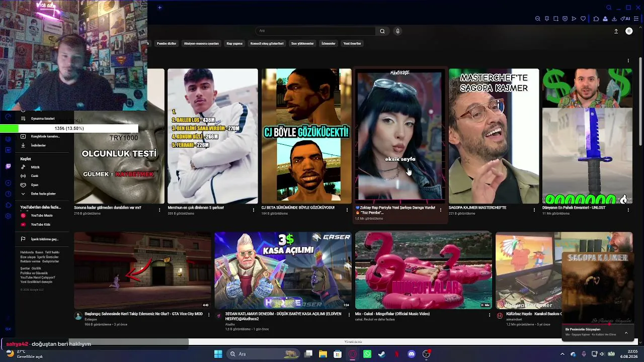Image resolution: width=644 pixels, height=362 pixels.
Task: Open the sidebar player icon
Action: [8, 183]
